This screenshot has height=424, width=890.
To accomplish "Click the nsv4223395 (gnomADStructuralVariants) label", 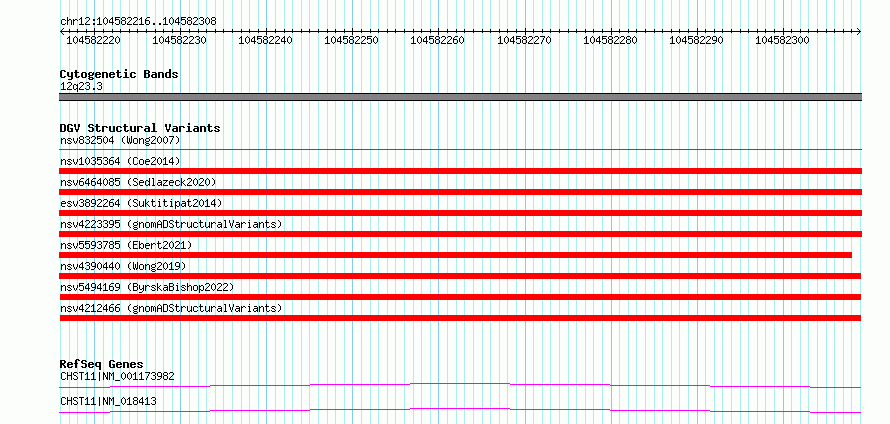I will [171, 224].
